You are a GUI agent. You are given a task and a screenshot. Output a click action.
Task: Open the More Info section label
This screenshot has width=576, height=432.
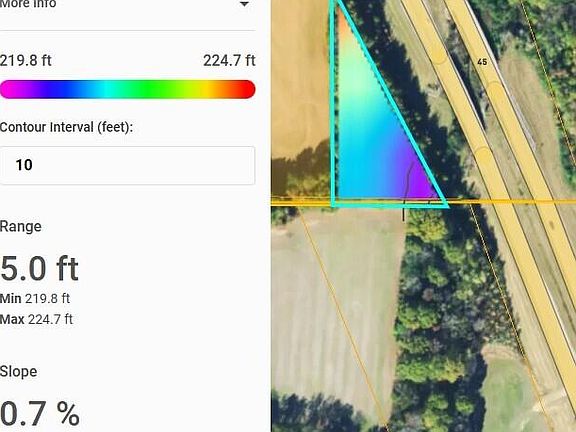tap(28, 4)
